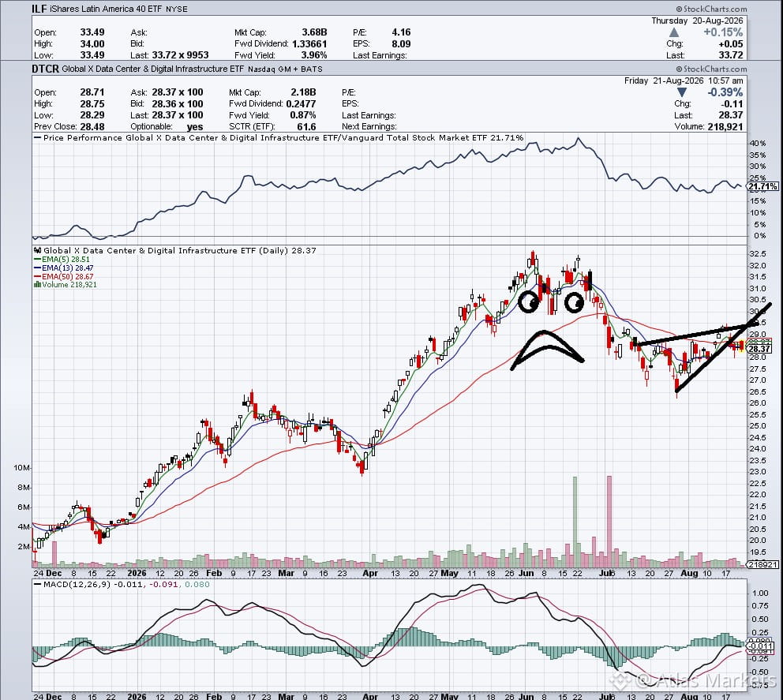Viewport: 783px width, 700px height.
Task: Click the 28.37 price tag on the price axis
Action: pyautogui.click(x=759, y=349)
